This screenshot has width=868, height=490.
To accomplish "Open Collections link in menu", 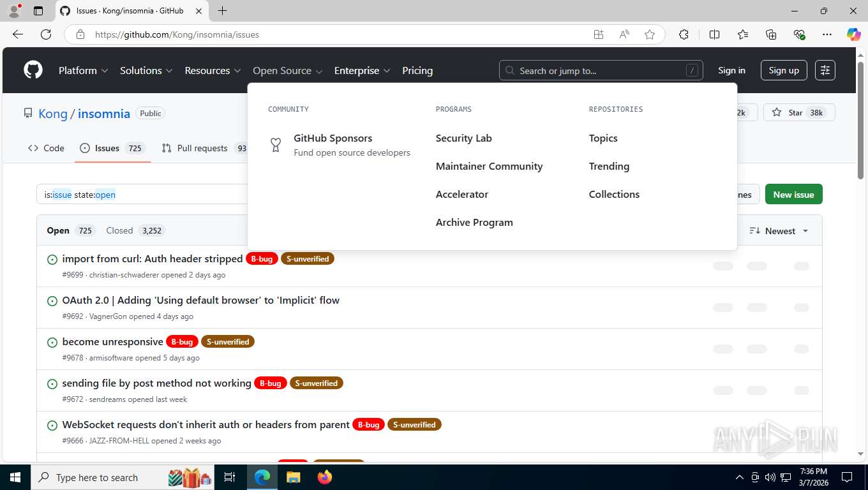I will 614,194.
